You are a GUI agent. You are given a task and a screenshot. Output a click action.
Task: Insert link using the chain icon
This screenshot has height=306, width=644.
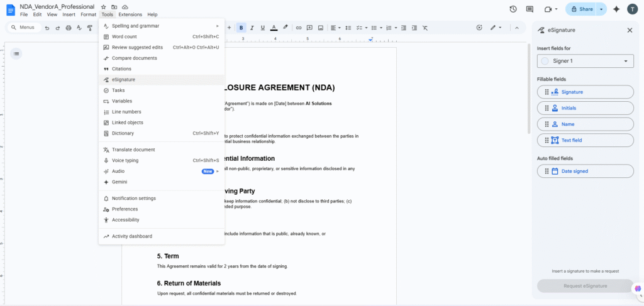point(299,28)
